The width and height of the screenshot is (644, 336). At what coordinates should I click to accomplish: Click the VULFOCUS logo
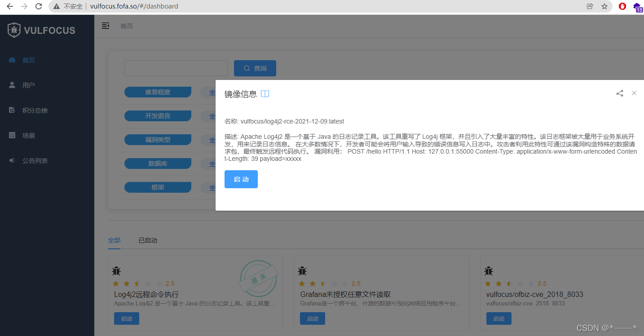tap(41, 30)
